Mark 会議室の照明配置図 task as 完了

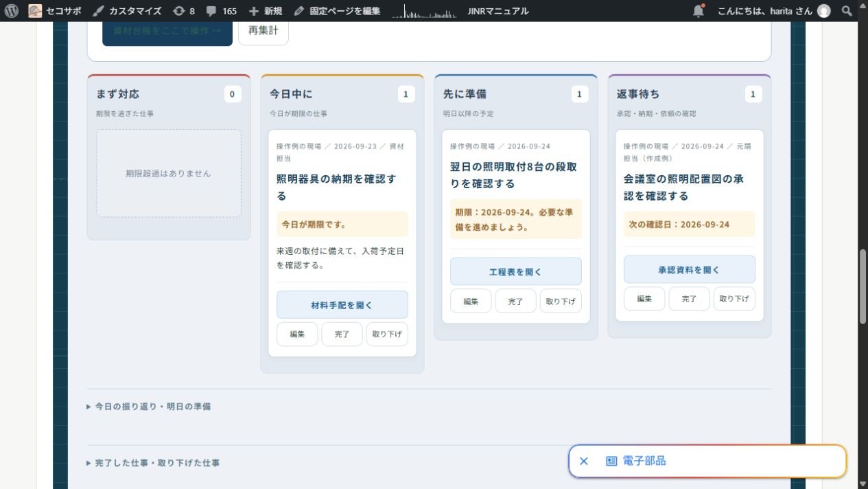689,299
